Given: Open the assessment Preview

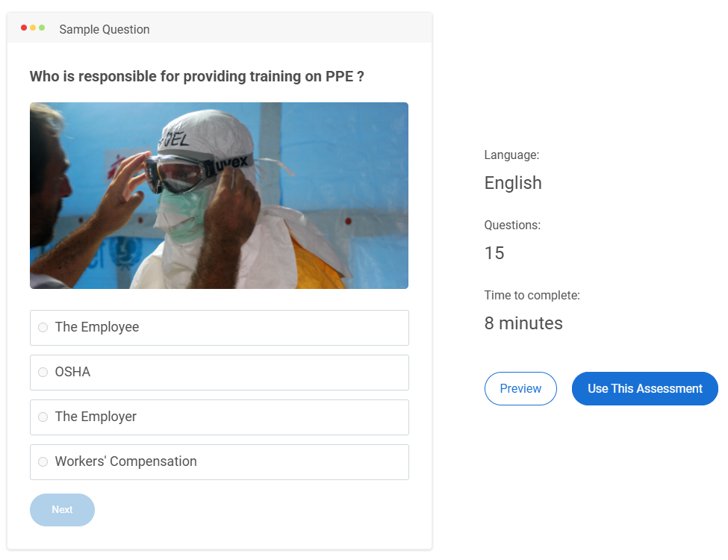Looking at the screenshot, I should pyautogui.click(x=520, y=389).
